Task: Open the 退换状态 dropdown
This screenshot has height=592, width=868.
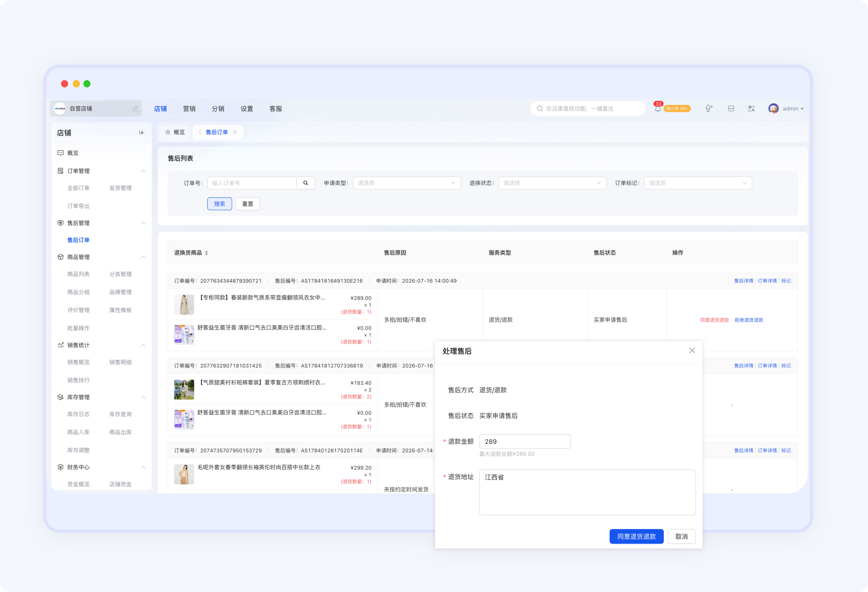Action: (552, 183)
